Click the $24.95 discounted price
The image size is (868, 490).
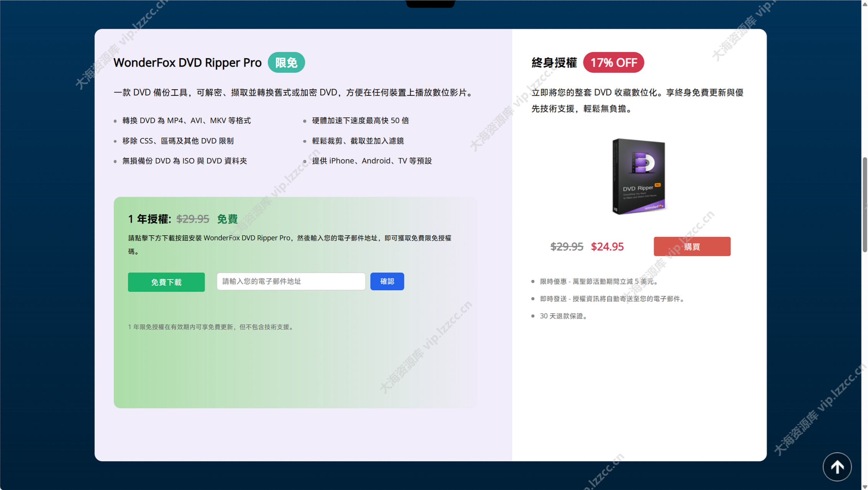pos(607,246)
